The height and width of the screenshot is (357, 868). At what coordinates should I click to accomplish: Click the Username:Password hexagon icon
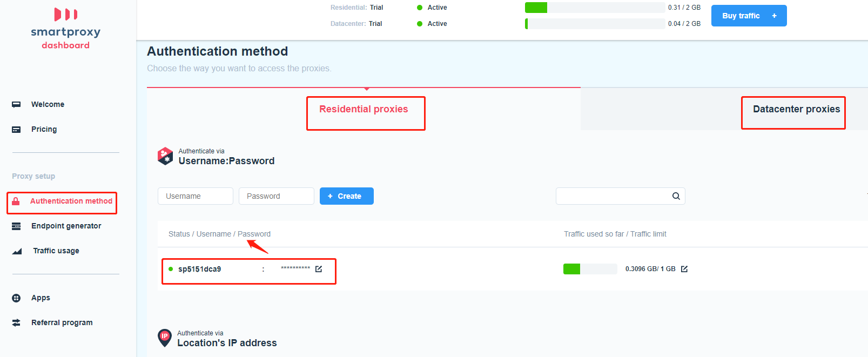165,156
